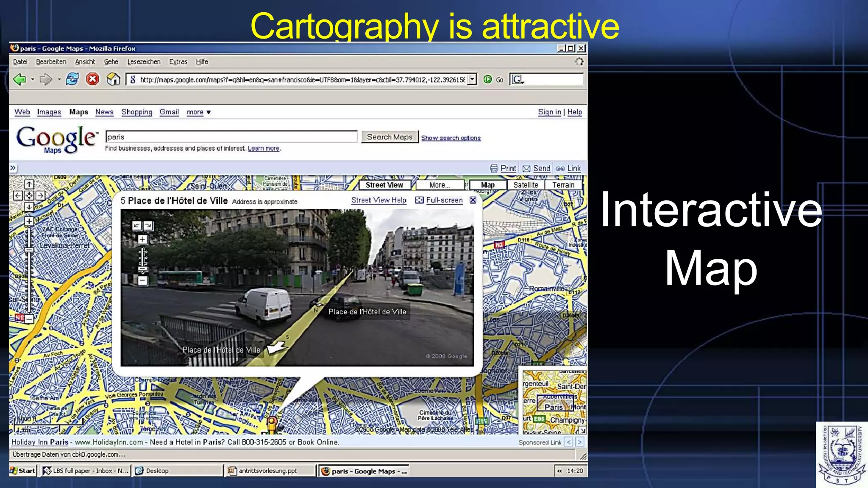Pan the map right arrow
This screenshot has width=868, height=488.
[x=40, y=195]
